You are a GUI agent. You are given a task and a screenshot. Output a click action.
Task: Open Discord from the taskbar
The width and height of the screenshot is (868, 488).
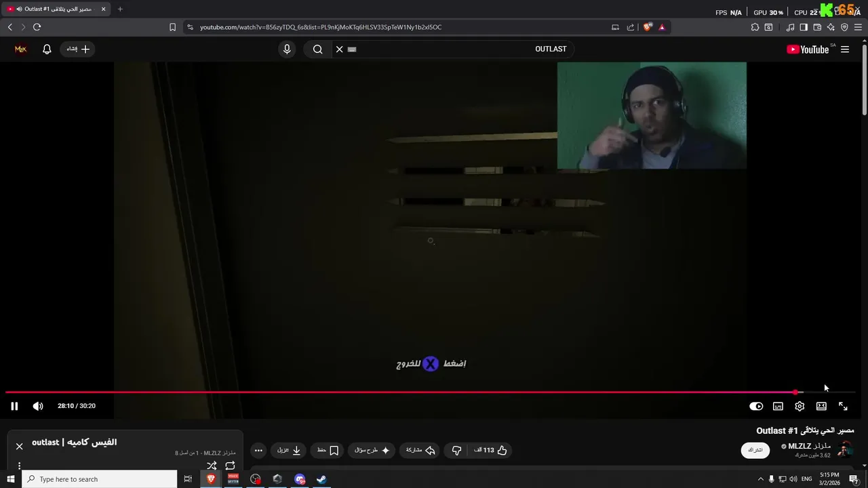click(300, 479)
